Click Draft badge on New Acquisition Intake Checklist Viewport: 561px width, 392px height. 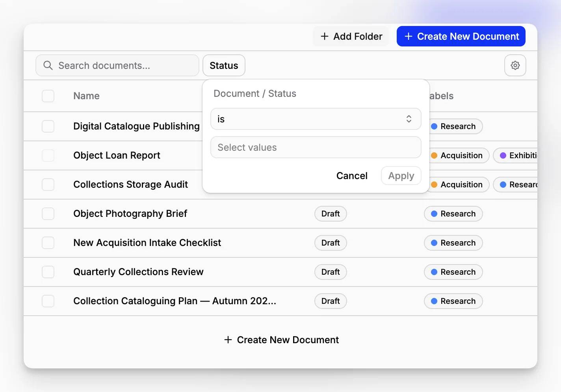331,243
